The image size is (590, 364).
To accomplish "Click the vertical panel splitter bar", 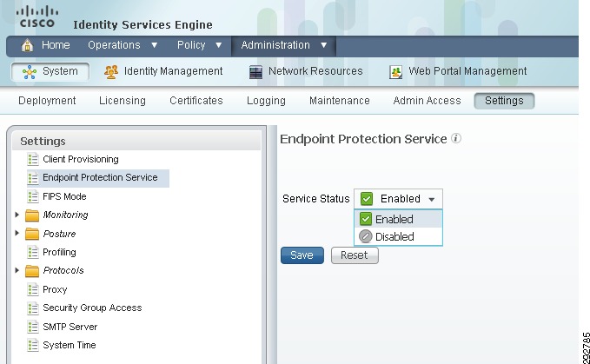I will tap(272, 244).
